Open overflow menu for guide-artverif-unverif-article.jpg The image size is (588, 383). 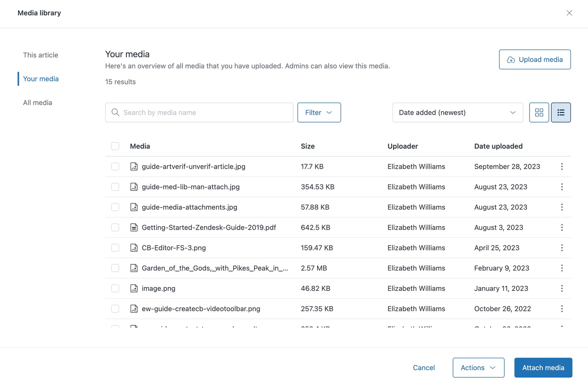coord(561,167)
